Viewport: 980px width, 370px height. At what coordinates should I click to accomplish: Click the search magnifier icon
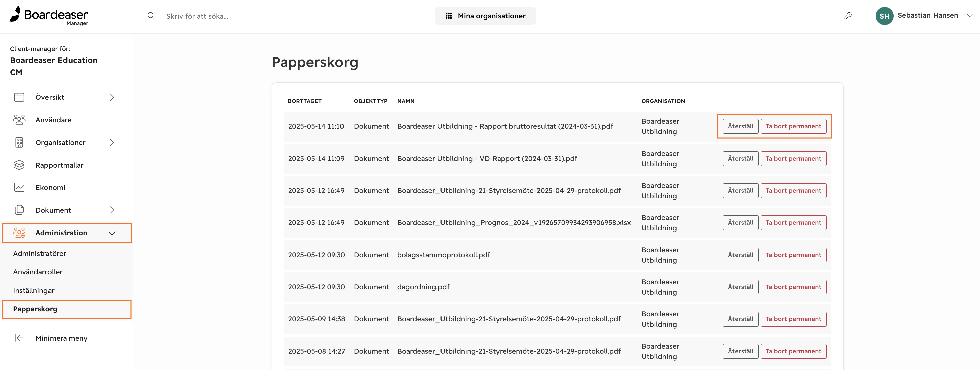tap(151, 16)
